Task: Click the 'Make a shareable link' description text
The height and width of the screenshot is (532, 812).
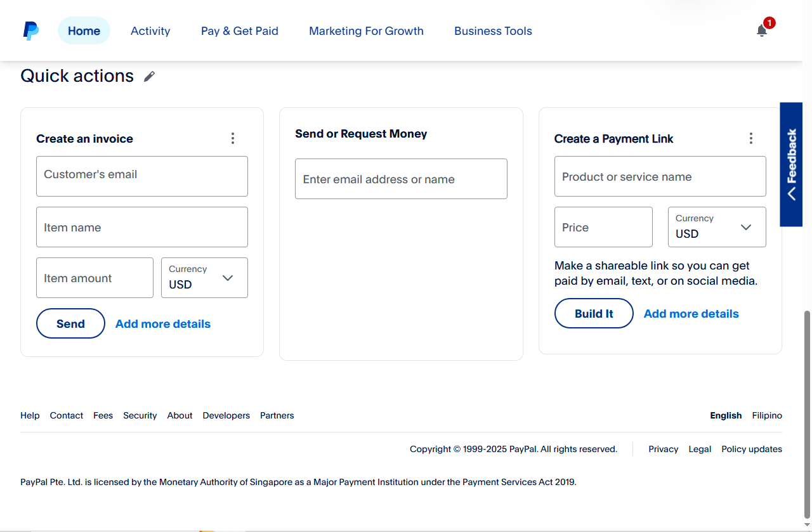Action: point(656,273)
